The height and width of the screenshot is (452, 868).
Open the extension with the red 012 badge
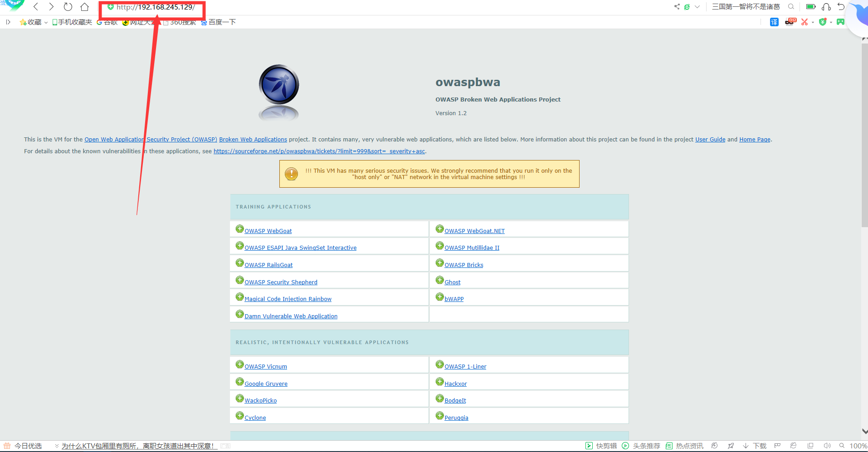[x=790, y=22]
